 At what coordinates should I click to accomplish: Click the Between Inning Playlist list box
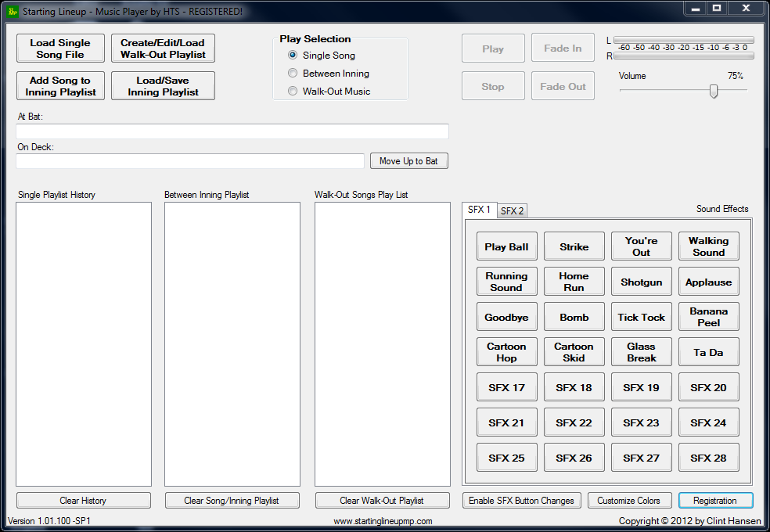[232, 344]
